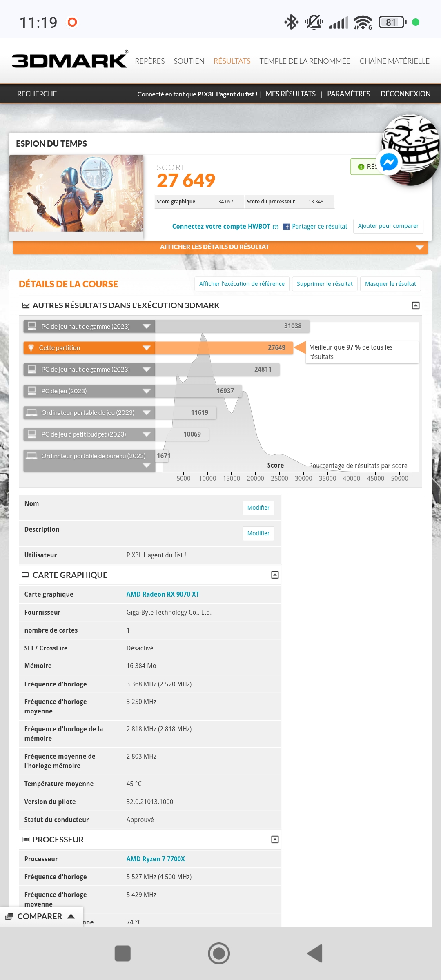Viewport: 441px width, 980px height.
Task: Tap the Wi-Fi status bar icon
Action: [x=363, y=22]
